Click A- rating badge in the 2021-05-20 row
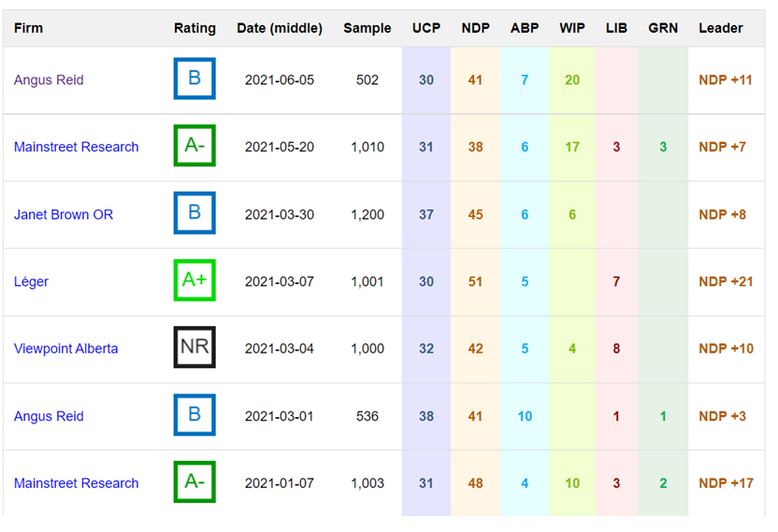The width and height of the screenshot is (778, 532). tap(194, 146)
